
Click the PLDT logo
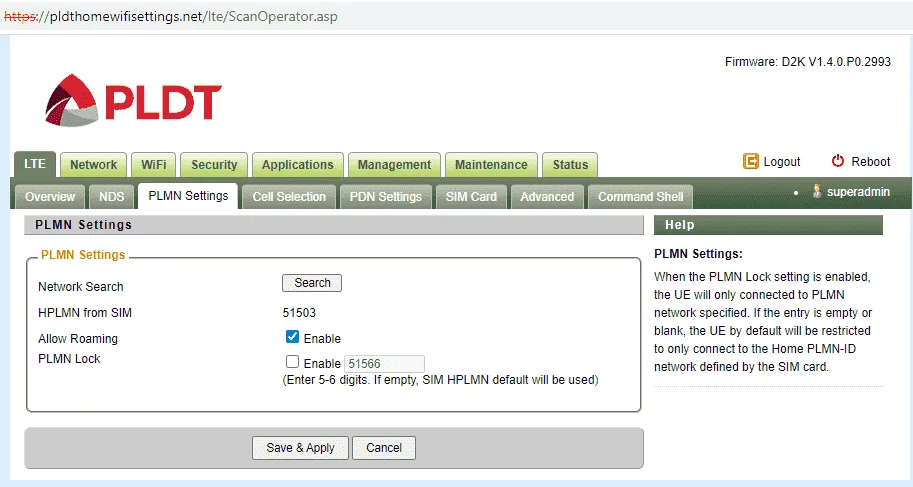point(133,100)
